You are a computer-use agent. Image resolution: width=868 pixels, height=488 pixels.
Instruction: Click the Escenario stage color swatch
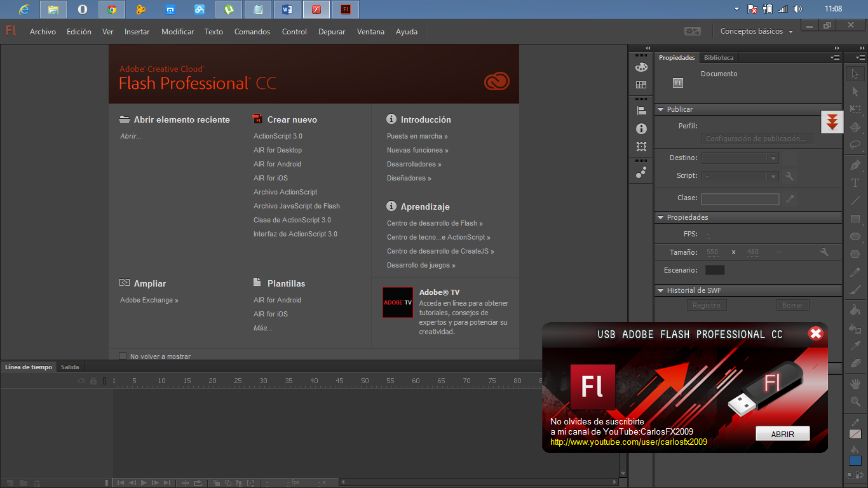tap(715, 270)
